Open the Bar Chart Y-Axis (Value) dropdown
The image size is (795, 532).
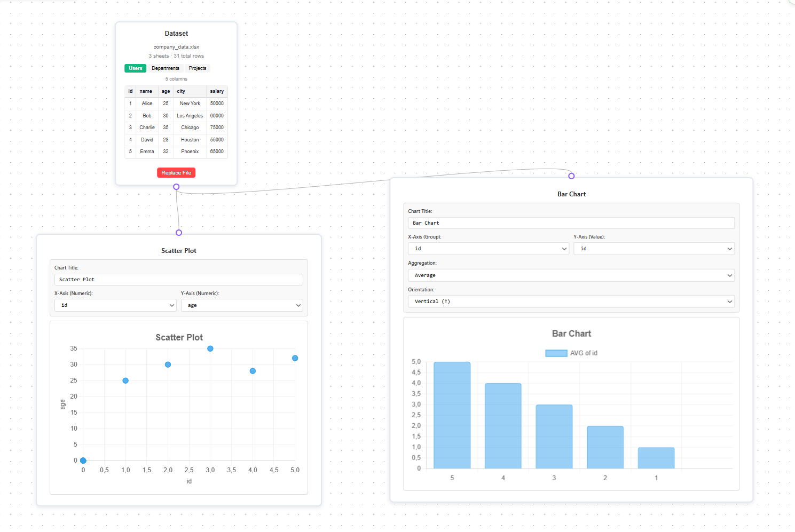654,249
